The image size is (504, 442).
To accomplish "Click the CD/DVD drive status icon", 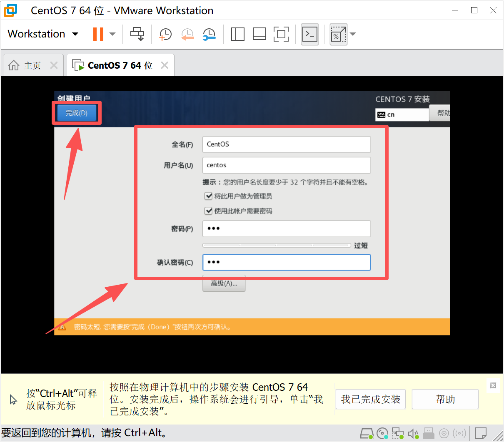I will pos(382,433).
